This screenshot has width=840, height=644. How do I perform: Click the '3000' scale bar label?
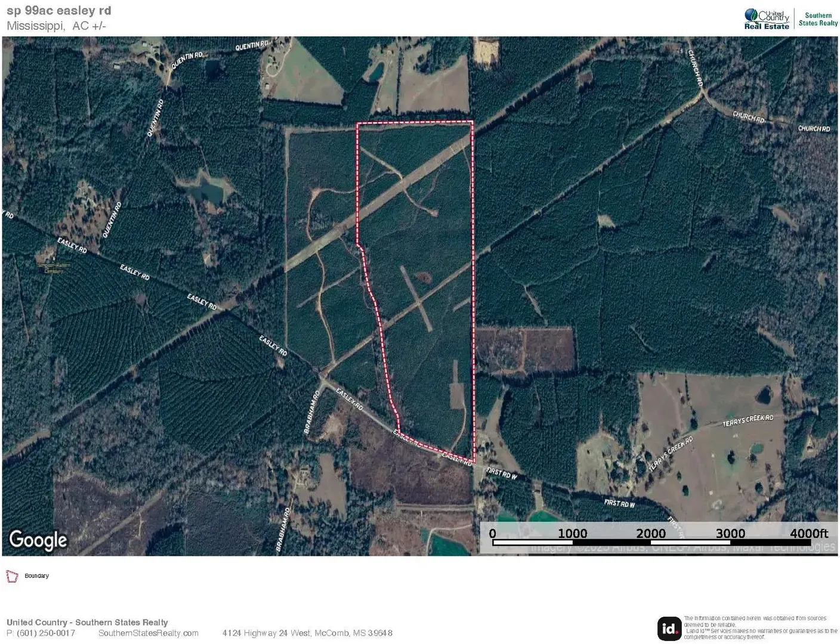pyautogui.click(x=731, y=534)
